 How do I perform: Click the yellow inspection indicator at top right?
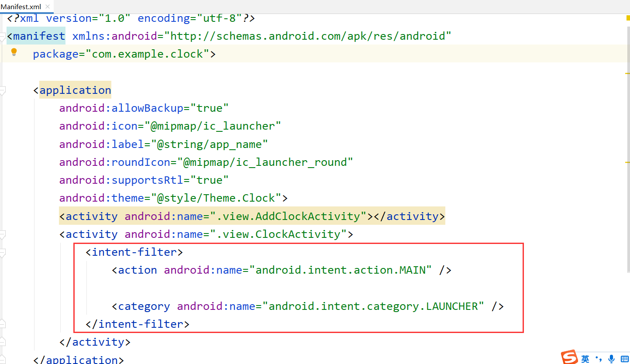pos(627,18)
